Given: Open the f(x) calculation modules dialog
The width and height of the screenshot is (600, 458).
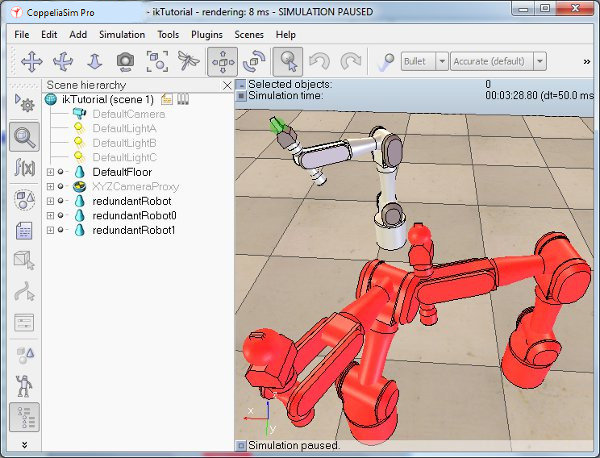Looking at the screenshot, I should pos(24,168).
